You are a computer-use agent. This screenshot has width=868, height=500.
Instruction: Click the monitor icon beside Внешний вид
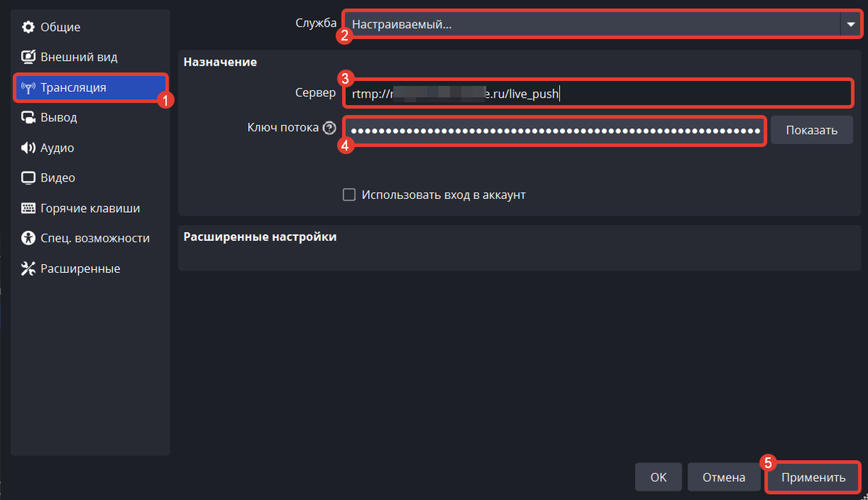[x=28, y=57]
